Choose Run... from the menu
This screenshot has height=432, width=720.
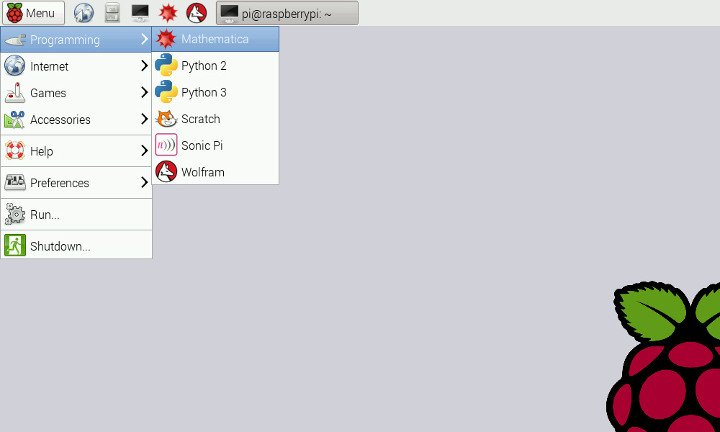(76, 214)
